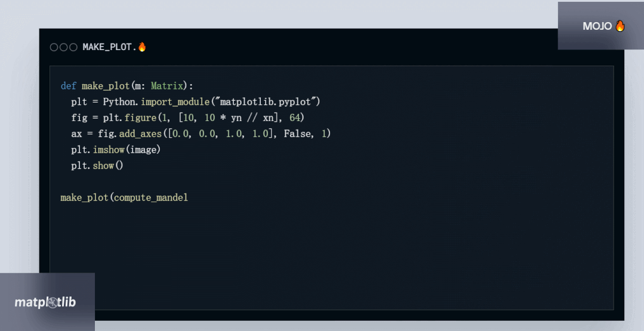This screenshot has width=644, height=331.
Task: Click the matplotlib logo wheel icon
Action: click(x=52, y=303)
